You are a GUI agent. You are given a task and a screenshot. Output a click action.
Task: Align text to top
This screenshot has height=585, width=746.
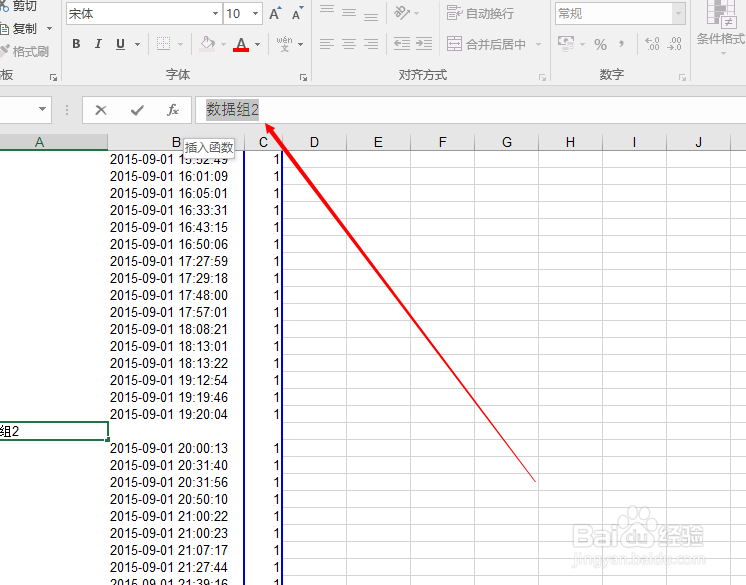[x=326, y=11]
